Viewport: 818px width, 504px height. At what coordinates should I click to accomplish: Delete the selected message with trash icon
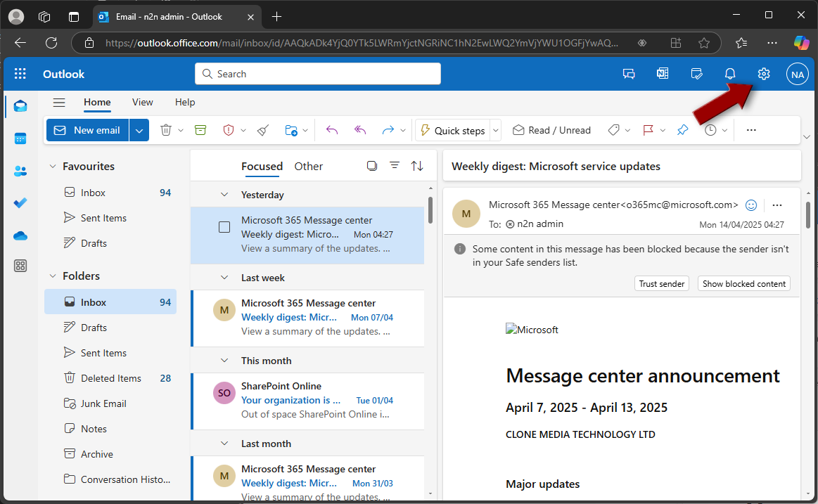coord(166,130)
